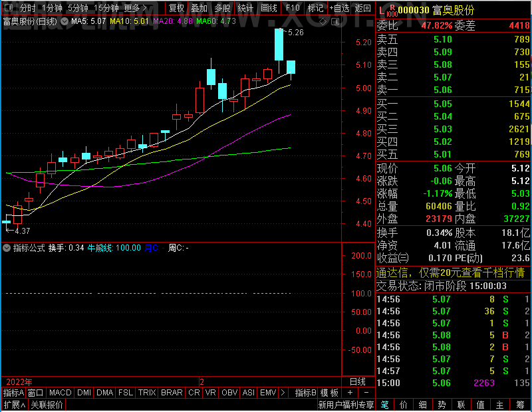Click the 买一 5.05 bid row
The height and width of the screenshot is (412, 532).
coord(454,104)
